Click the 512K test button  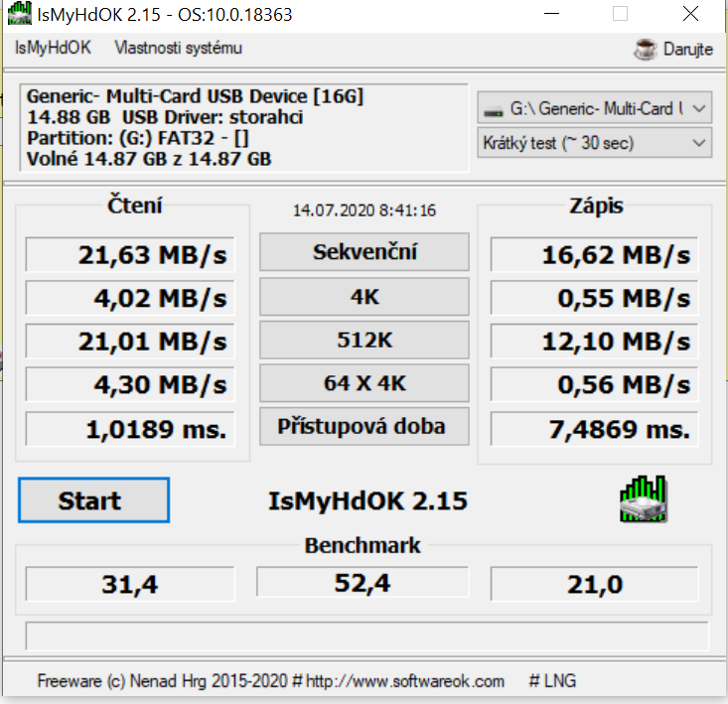[364, 340]
